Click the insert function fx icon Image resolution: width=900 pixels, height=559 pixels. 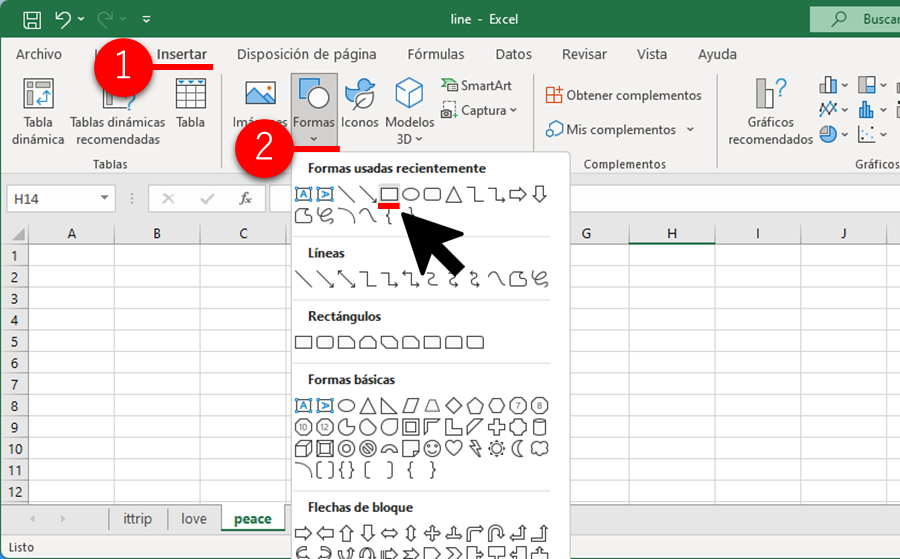point(245,199)
